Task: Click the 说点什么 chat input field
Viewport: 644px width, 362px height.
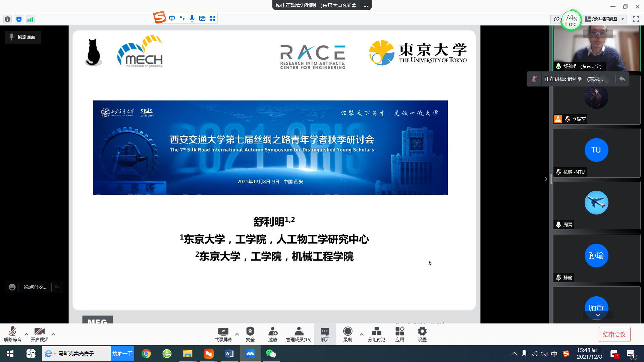Action: [x=36, y=287]
